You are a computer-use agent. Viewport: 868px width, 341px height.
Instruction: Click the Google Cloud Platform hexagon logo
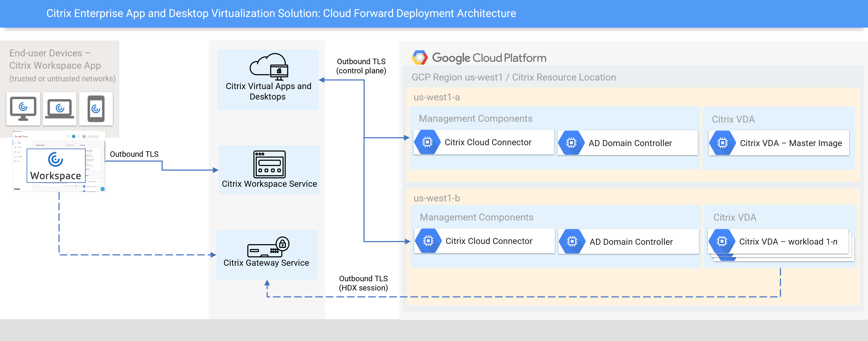pos(420,58)
